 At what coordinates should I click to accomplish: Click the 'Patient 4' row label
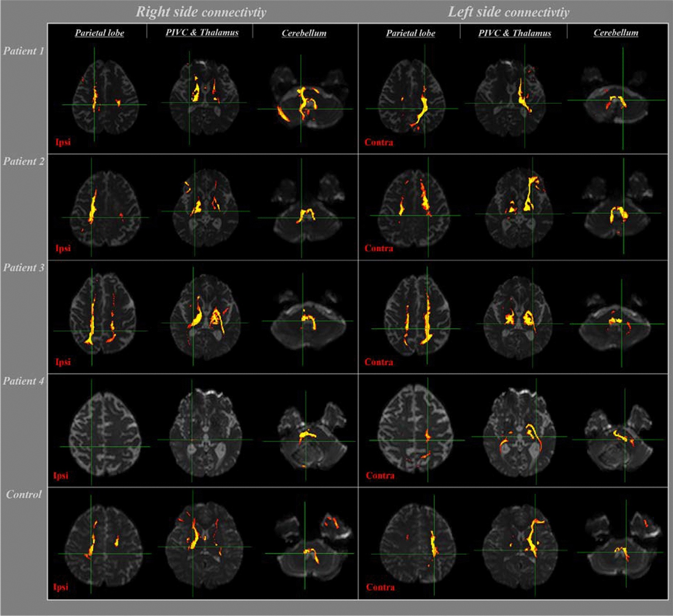(24, 381)
